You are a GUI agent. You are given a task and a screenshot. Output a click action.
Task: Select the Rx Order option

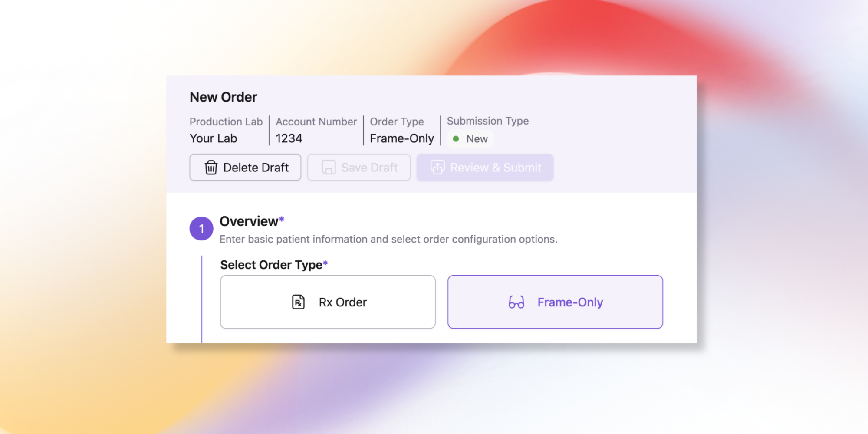pyautogui.click(x=328, y=302)
